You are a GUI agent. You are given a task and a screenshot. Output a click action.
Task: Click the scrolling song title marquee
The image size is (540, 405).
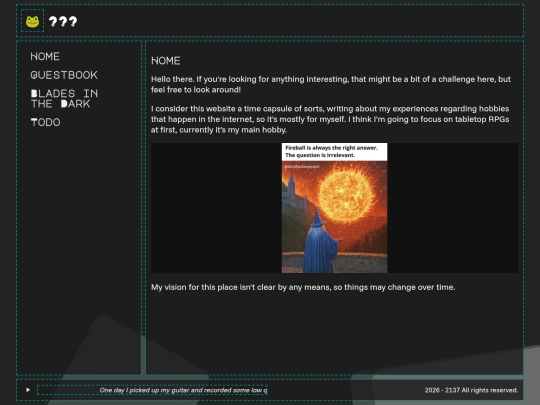pyautogui.click(x=152, y=390)
